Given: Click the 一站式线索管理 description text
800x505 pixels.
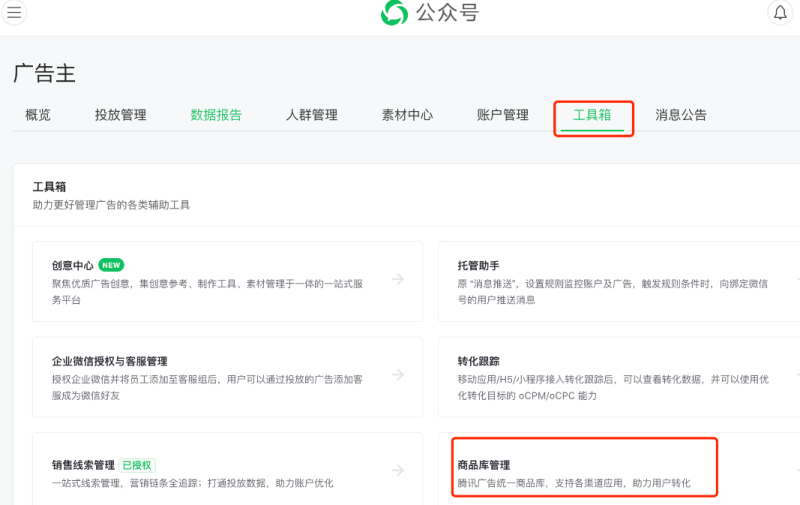Looking at the screenshot, I should click(192, 483).
